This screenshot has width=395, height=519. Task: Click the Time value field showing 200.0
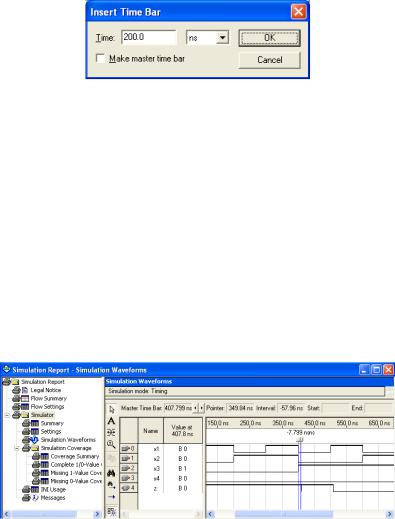coord(149,37)
